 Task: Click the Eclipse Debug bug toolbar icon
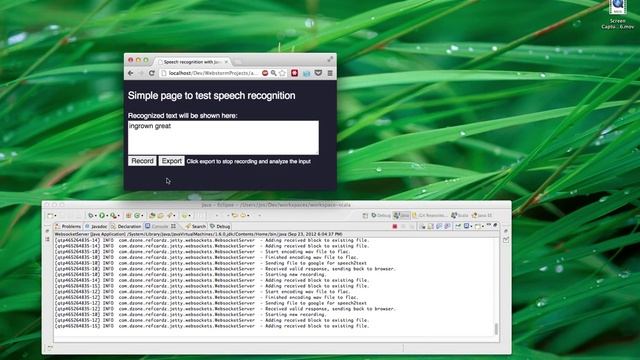(x=91, y=216)
